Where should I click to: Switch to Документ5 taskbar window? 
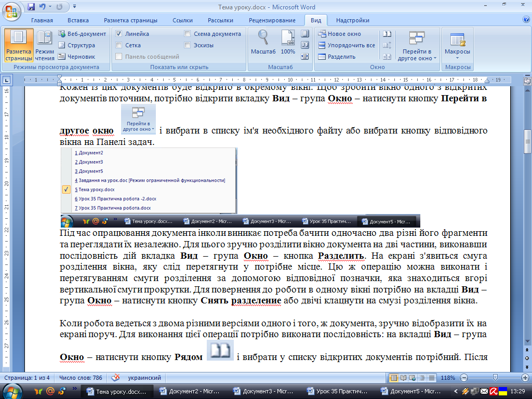click(411, 392)
